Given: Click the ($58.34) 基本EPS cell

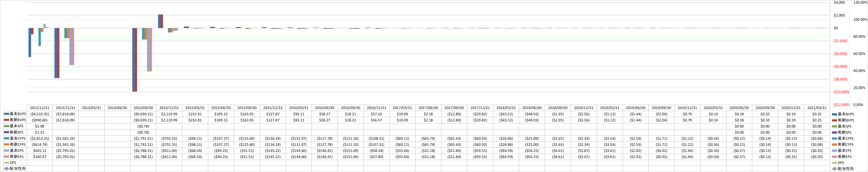Looking at the screenshot, I should (377, 151).
